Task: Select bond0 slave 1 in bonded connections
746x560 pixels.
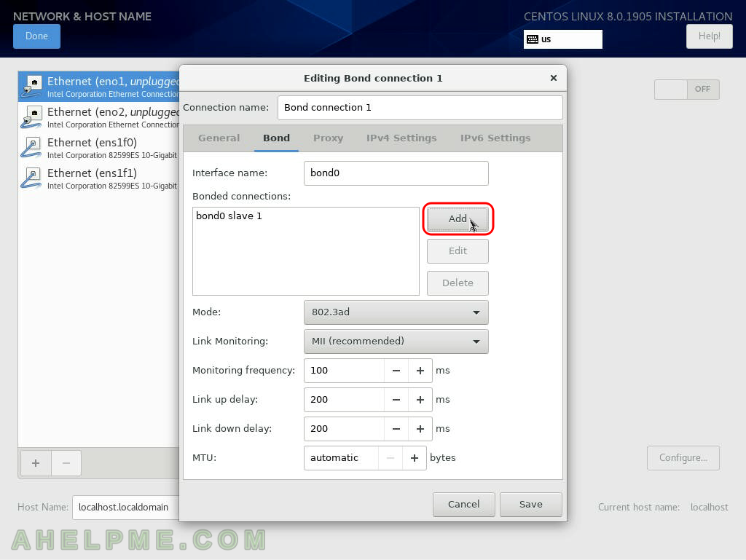Action: click(305, 216)
